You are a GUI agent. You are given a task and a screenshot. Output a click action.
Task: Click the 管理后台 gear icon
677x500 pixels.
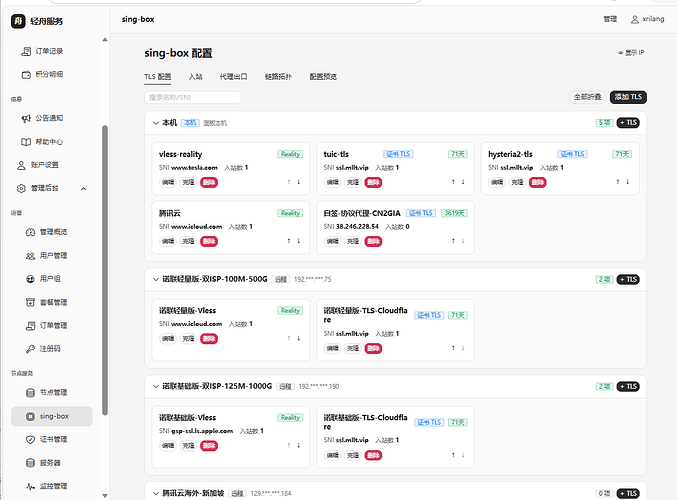click(x=21, y=188)
